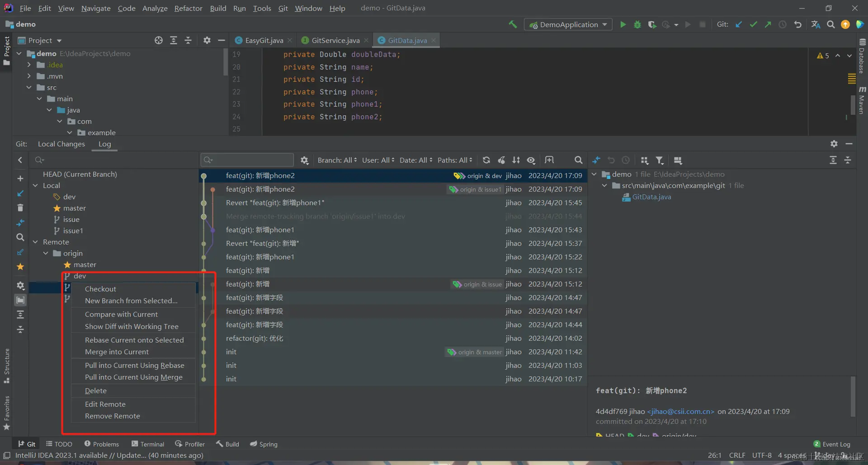Open Search Everywhere magnifier icon
Image resolution: width=868 pixels, height=465 pixels.
pos(830,24)
